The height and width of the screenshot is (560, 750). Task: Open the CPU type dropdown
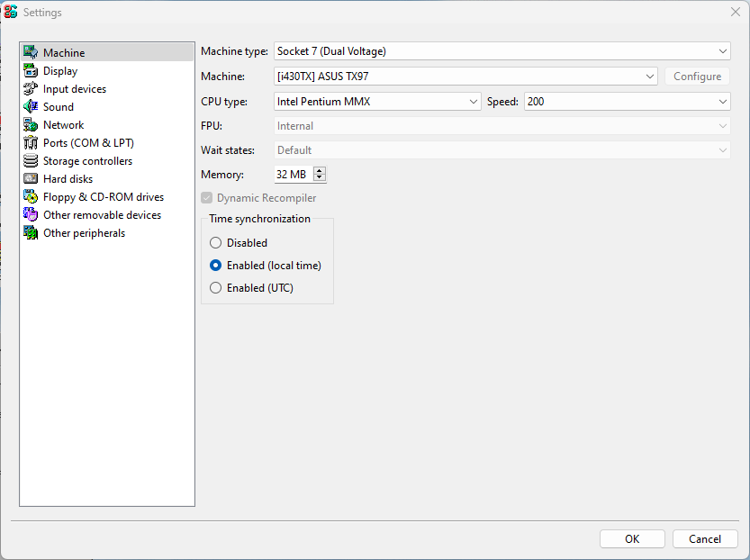tap(377, 102)
